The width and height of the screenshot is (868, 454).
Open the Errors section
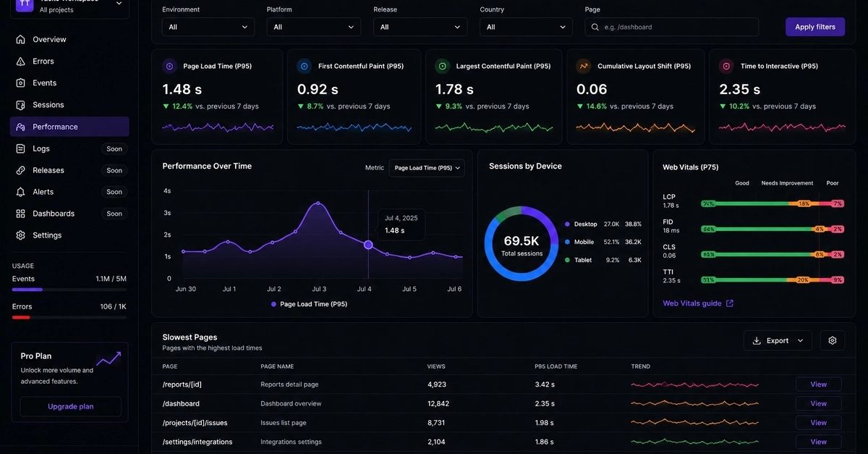coord(69,62)
